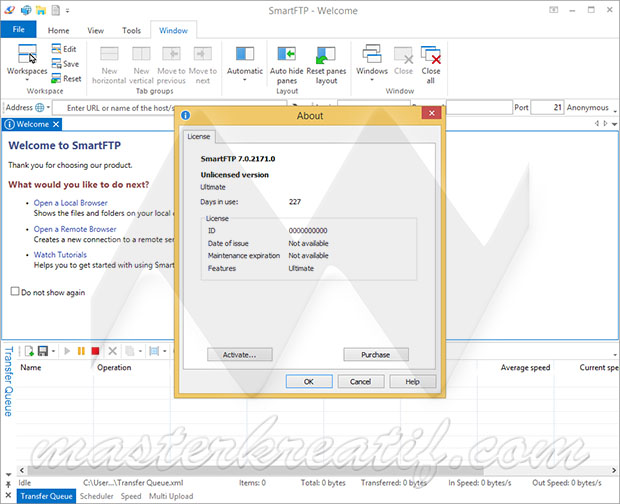Image resolution: width=620 pixels, height=504 pixels.
Task: Stop the transfer queue with red square
Action: pos(95,351)
